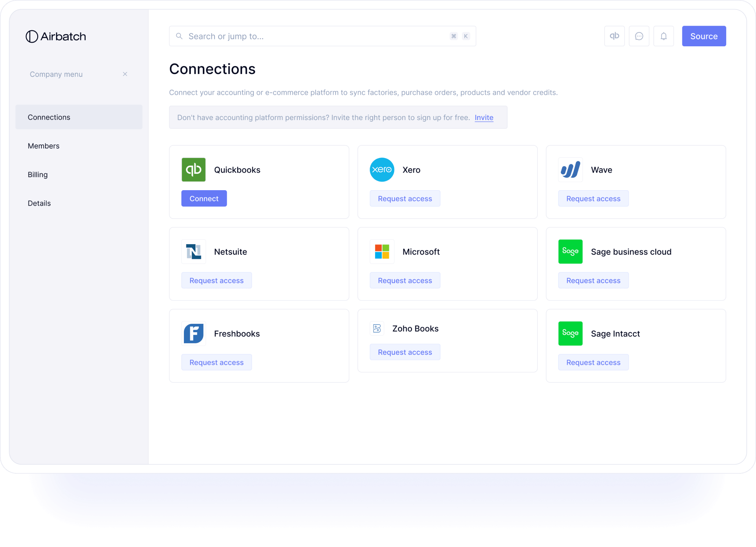This screenshot has width=756, height=547.
Task: Click the Microsoft card title
Action: click(421, 252)
